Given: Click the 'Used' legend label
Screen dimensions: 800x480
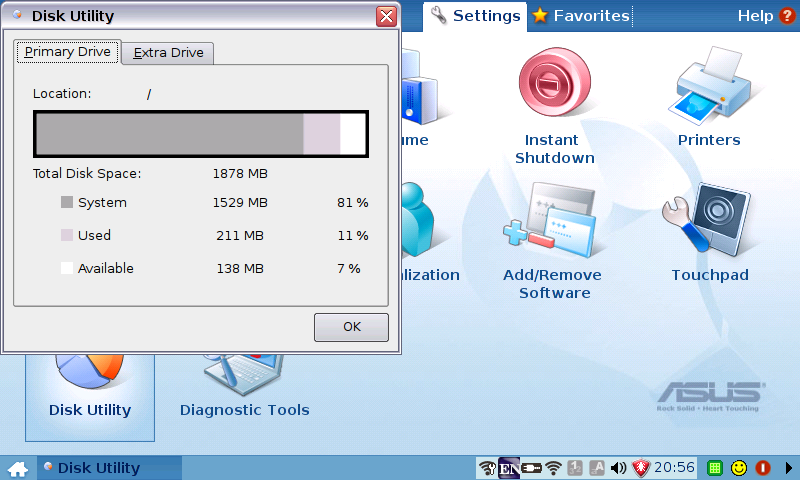Looking at the screenshot, I should 94,236.
